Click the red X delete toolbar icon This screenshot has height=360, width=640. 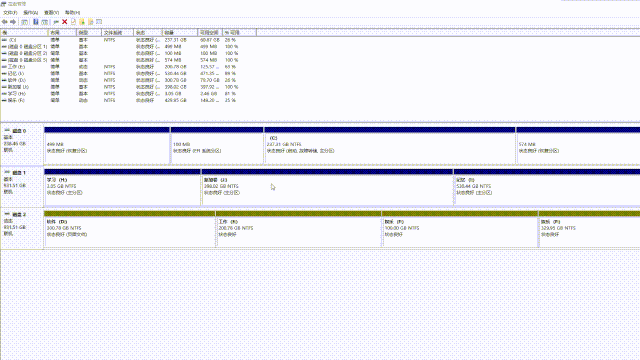64,22
